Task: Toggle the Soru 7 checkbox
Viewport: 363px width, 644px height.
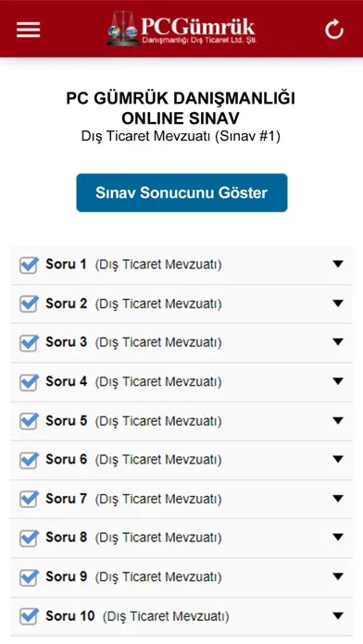Action: click(29, 500)
